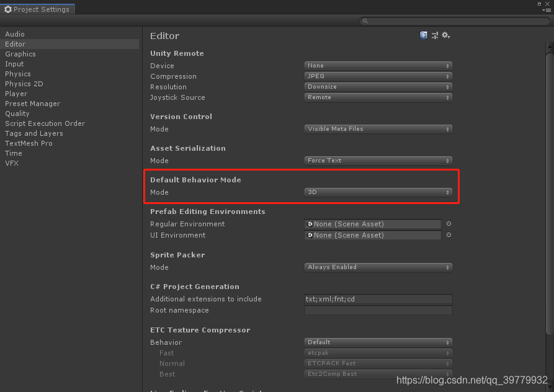
Task: Click the scene asset icon in Regular Environment field
Action: coord(308,224)
